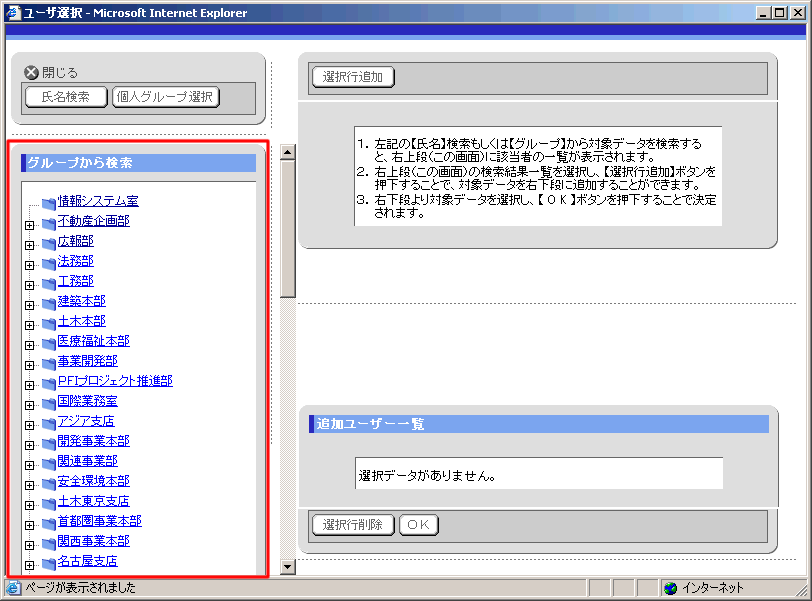
Task: Click the folder icon beside アジア支店
Action: 49,424
